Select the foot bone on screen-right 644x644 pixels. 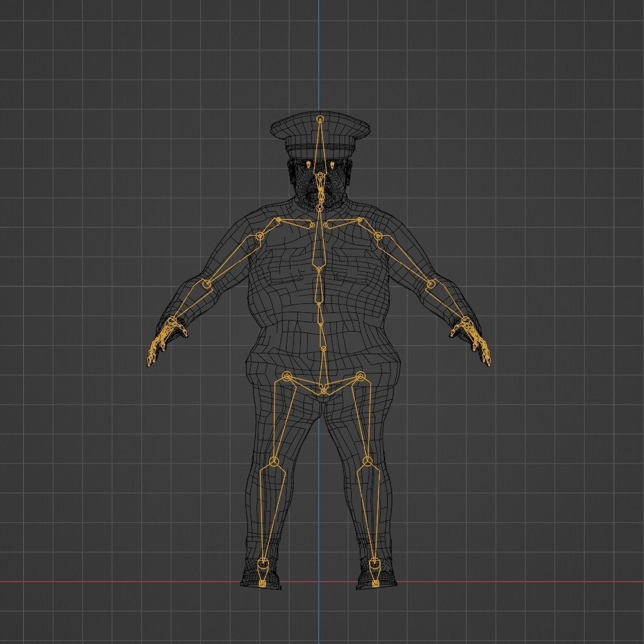coord(375,573)
